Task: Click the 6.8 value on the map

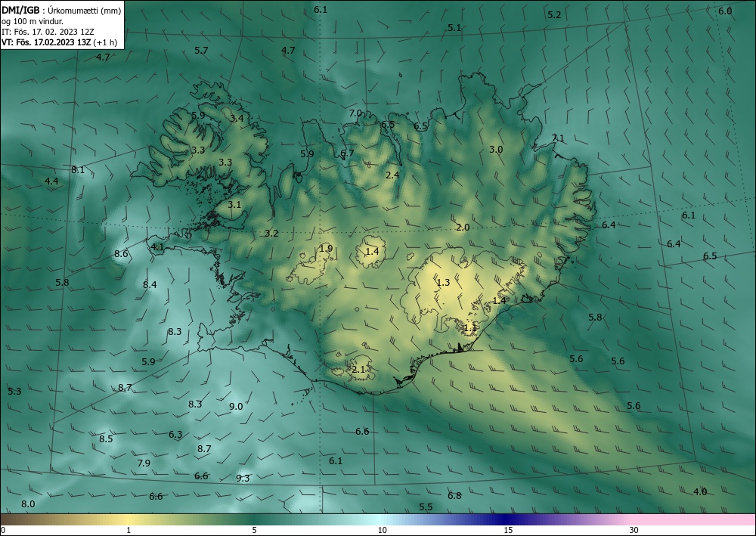Action: [454, 495]
